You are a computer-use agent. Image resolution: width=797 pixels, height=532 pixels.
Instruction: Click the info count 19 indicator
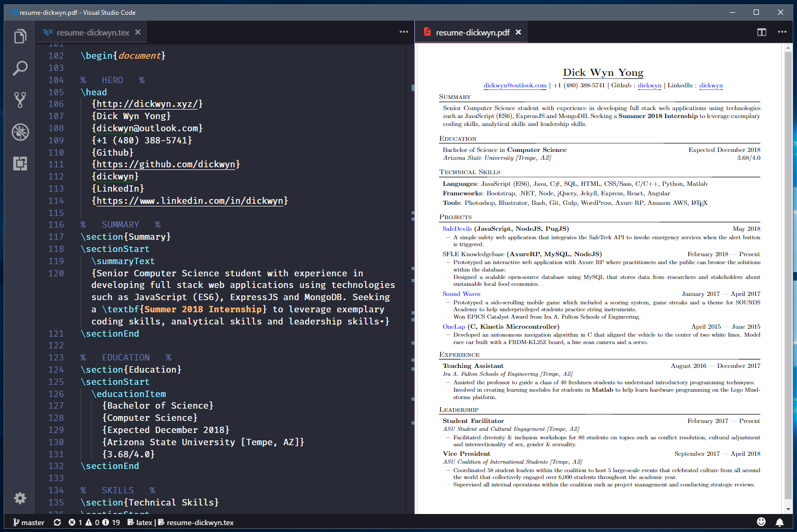111,522
